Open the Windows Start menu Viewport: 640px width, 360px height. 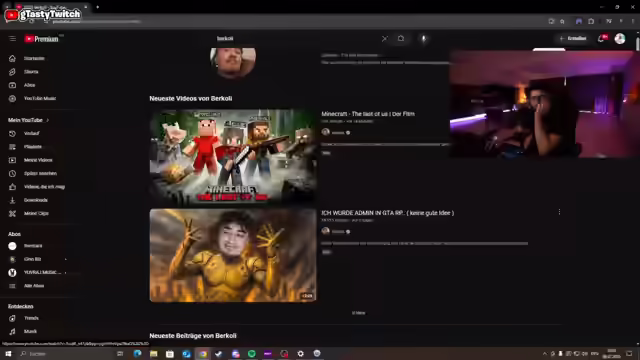8,353
